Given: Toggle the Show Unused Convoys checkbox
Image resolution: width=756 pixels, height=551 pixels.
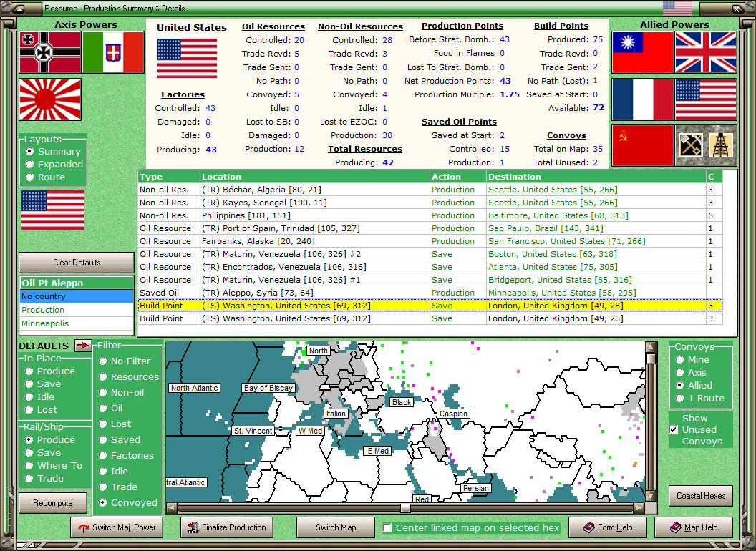Looking at the screenshot, I should [674, 429].
